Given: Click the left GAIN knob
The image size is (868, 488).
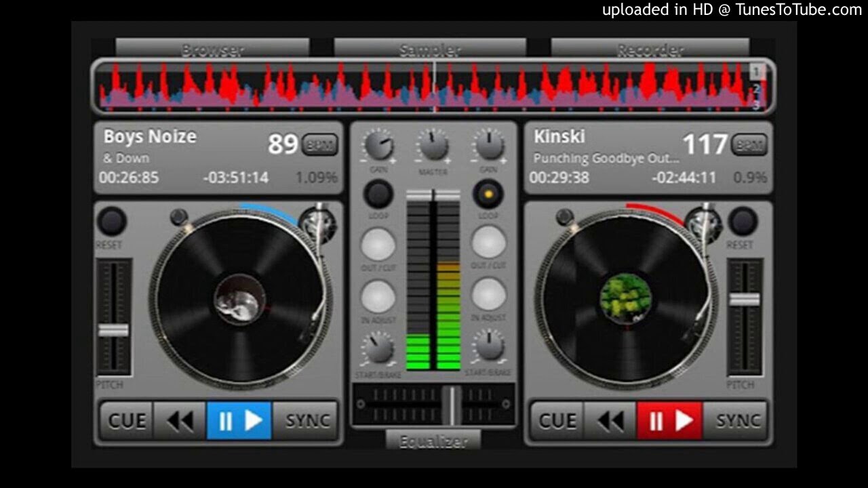Looking at the screenshot, I should 378,145.
